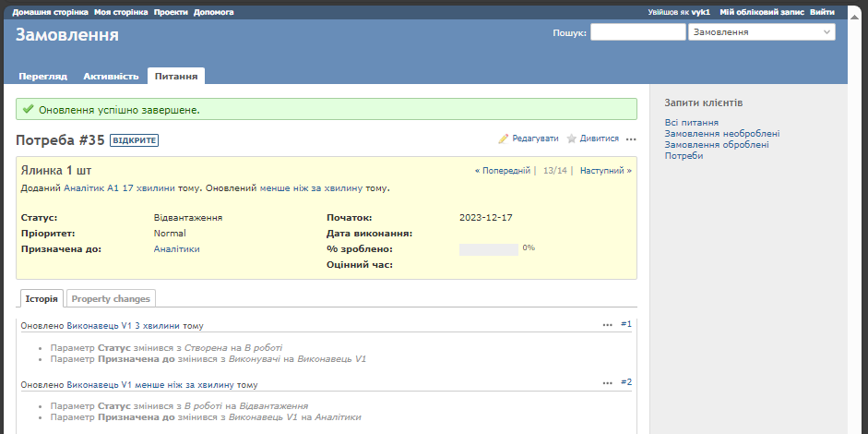This screenshot has width=868, height=434.
Task: Click the % зроблено progress bar
Action: [x=489, y=249]
